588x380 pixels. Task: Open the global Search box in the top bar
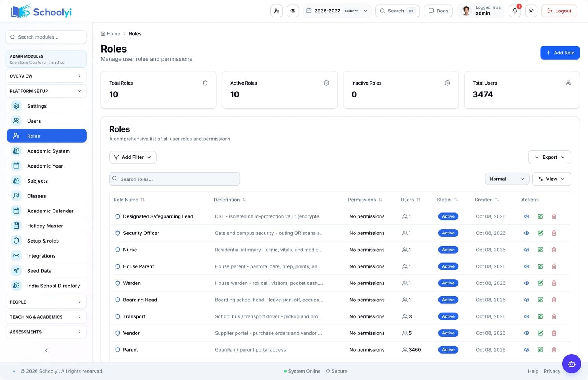pyautogui.click(x=397, y=11)
